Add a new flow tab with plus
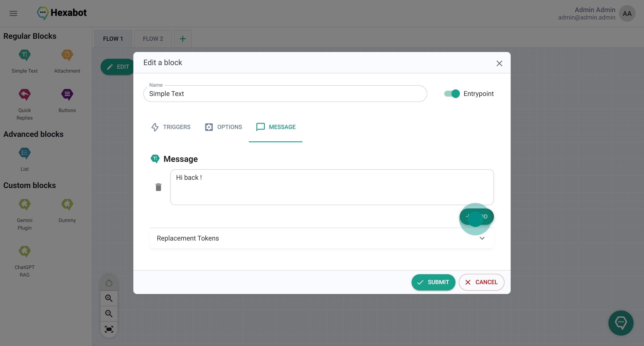 pyautogui.click(x=183, y=39)
